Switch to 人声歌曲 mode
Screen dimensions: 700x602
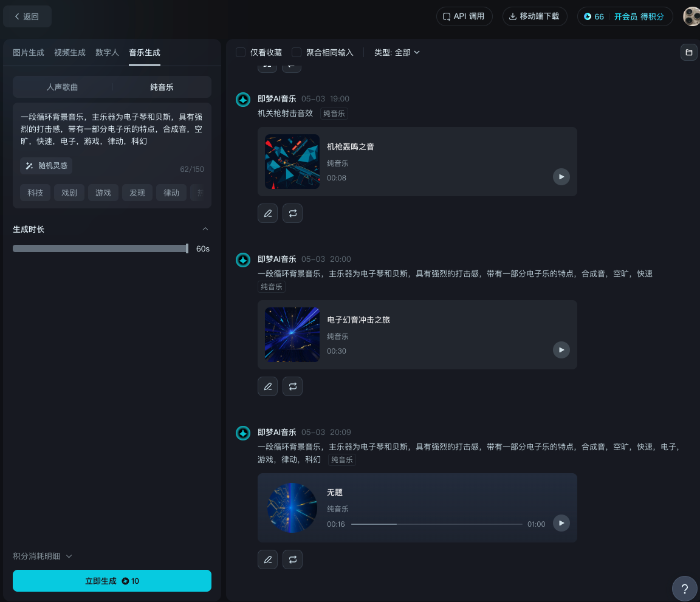[62, 87]
